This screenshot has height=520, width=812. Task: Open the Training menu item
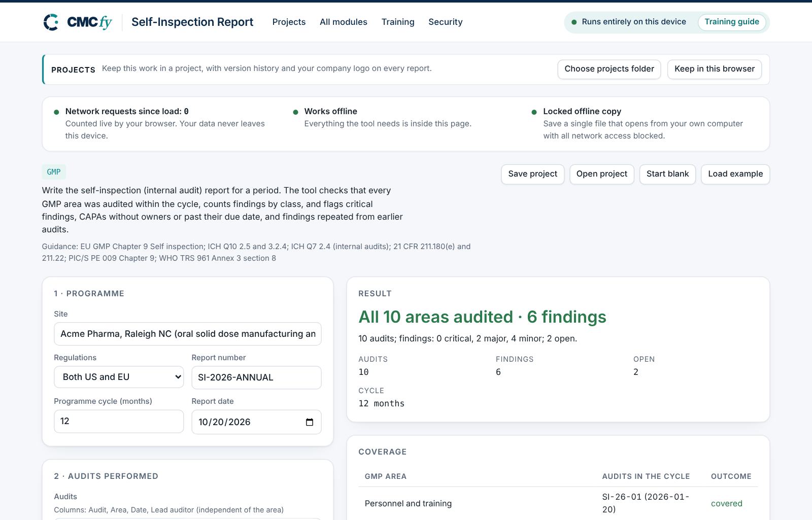coord(398,22)
